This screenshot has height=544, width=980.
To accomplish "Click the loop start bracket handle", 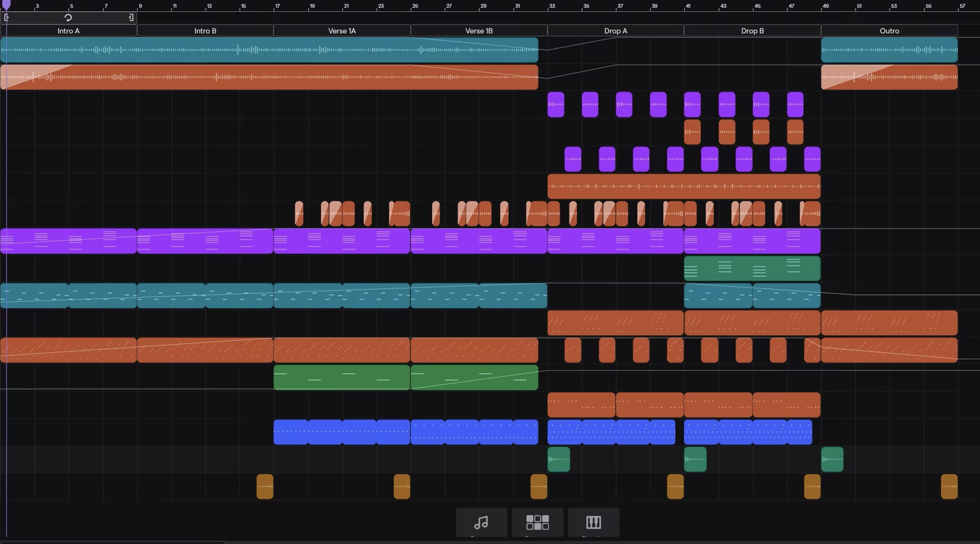I will pos(6,17).
